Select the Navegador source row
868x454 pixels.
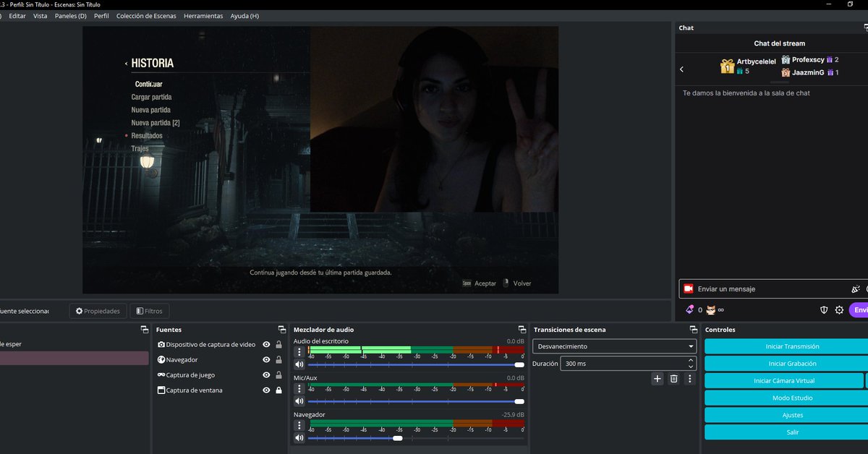pos(220,360)
